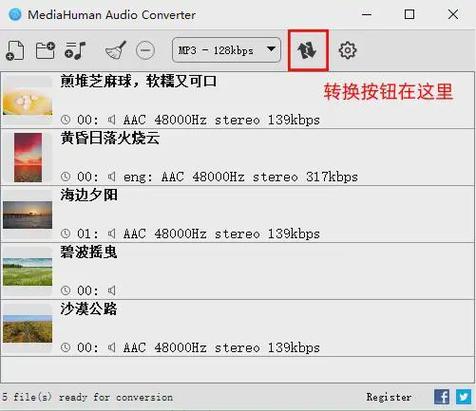The height and width of the screenshot is (411, 476).
Task: Click the Facebook icon in status bar
Action: (x=442, y=397)
